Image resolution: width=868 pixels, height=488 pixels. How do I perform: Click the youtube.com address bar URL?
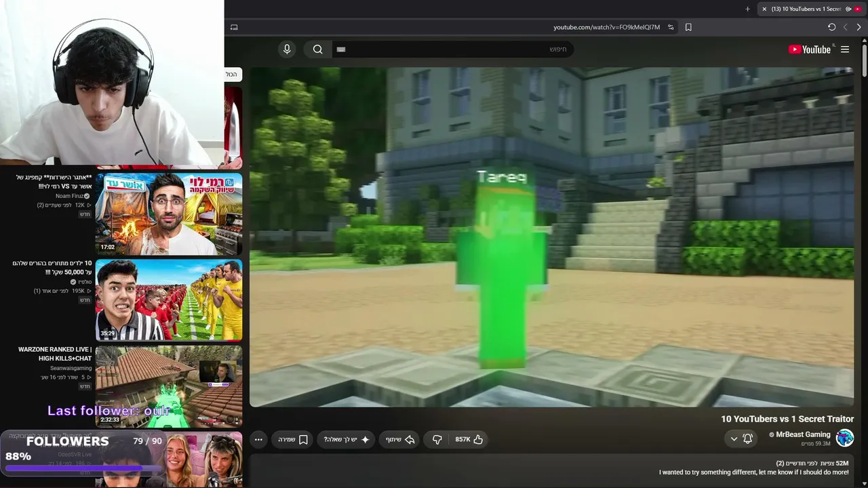coord(606,27)
